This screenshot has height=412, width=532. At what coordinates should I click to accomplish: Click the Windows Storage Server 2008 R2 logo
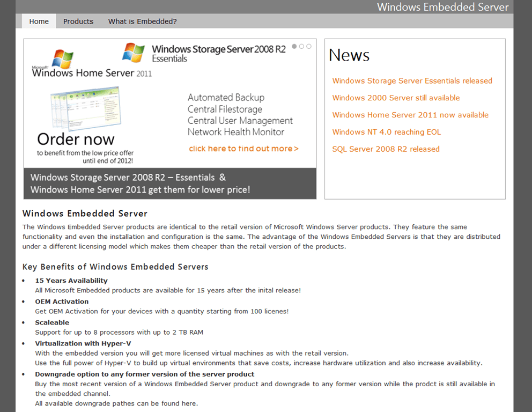pyautogui.click(x=204, y=53)
